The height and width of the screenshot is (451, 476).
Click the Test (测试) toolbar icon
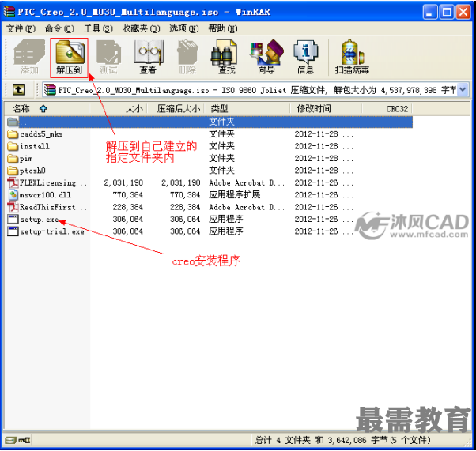click(108, 58)
